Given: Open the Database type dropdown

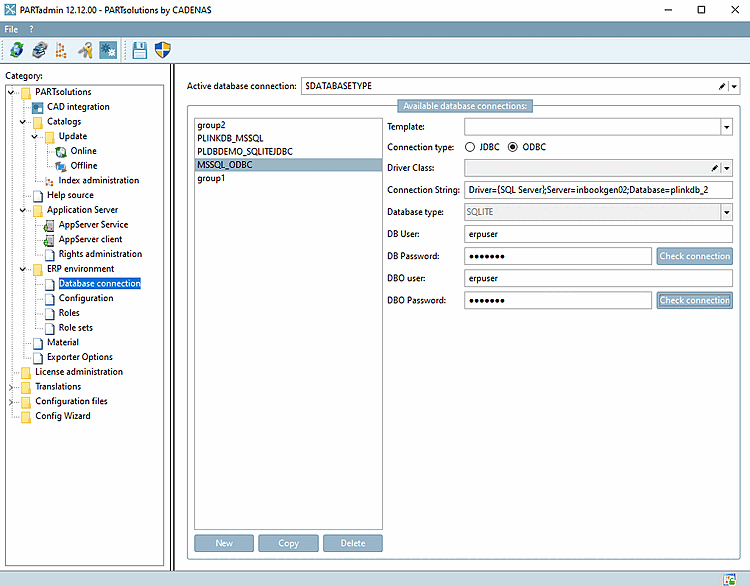Looking at the screenshot, I should (x=727, y=212).
